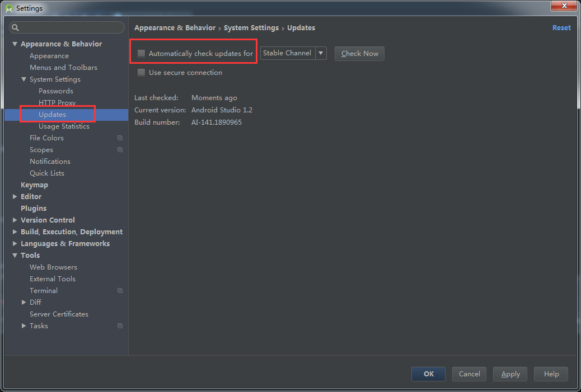This screenshot has width=581, height=392.
Task: Collapse the Tools section
Action: pos(15,256)
